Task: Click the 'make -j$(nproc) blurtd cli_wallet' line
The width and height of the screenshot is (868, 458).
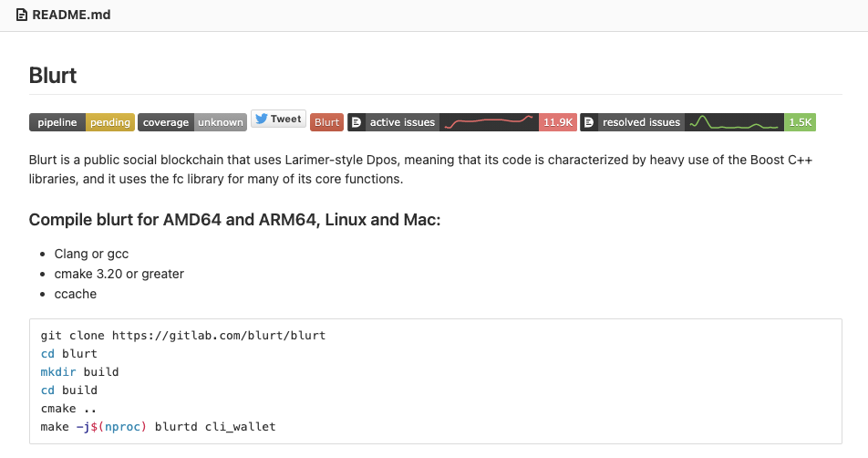Action: (158, 427)
